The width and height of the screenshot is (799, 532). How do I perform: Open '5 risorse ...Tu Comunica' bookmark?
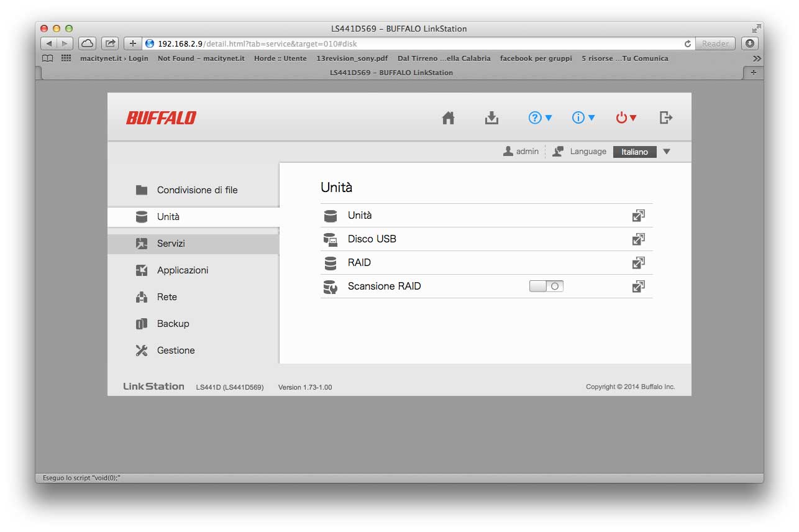pos(625,58)
